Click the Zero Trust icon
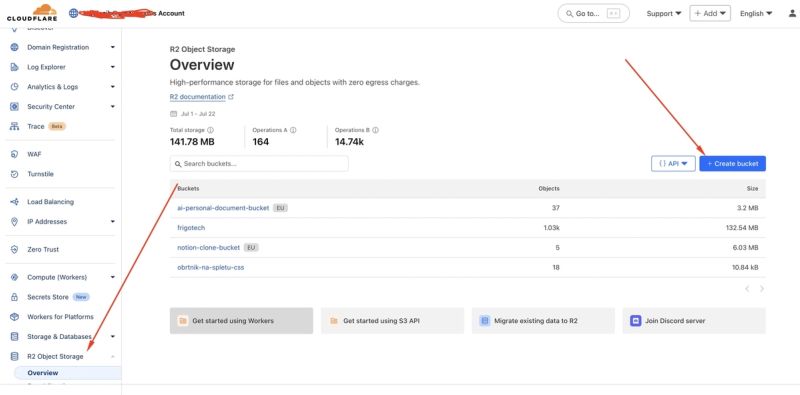 [14, 250]
